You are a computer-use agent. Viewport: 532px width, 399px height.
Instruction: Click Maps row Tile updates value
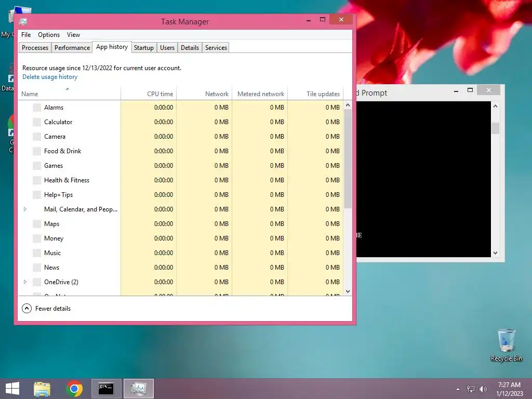click(x=332, y=224)
